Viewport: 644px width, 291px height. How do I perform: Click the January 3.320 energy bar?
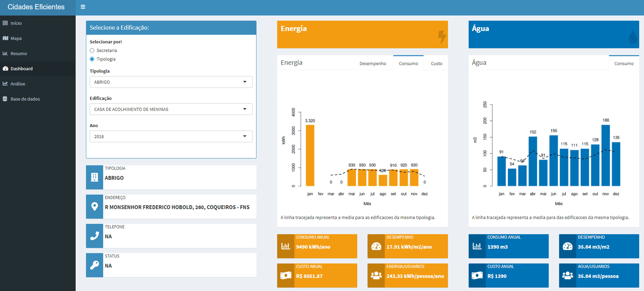click(310, 155)
